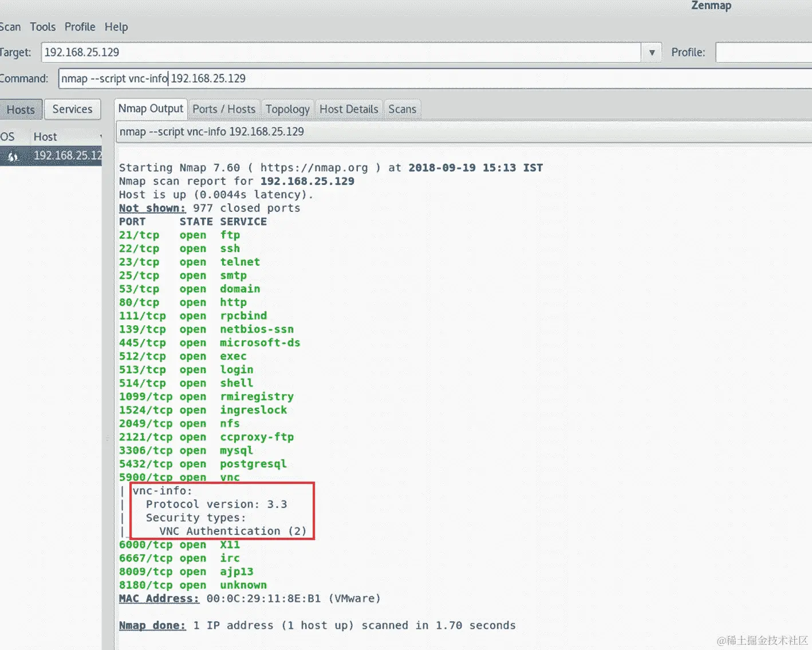Click the 23/tcp open telnet line
Image resolution: width=812 pixels, height=650 pixels.
(190, 262)
